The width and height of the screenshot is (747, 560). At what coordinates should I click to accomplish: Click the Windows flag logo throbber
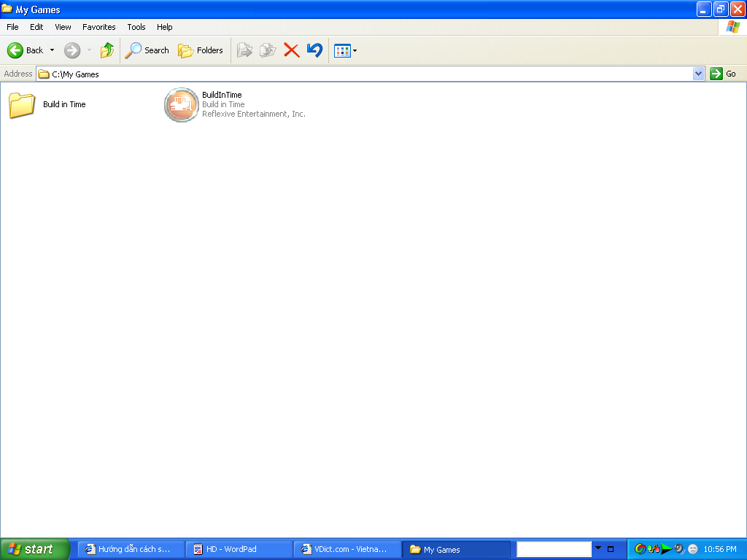[x=732, y=27]
